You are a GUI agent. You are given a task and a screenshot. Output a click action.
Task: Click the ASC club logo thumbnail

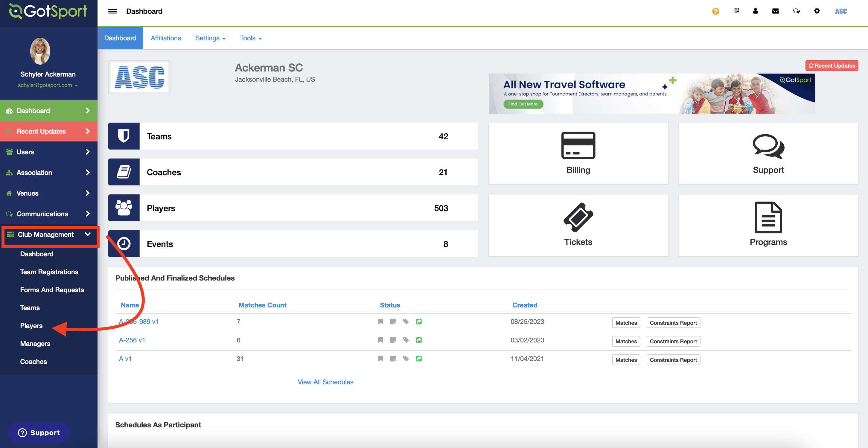[x=139, y=77]
